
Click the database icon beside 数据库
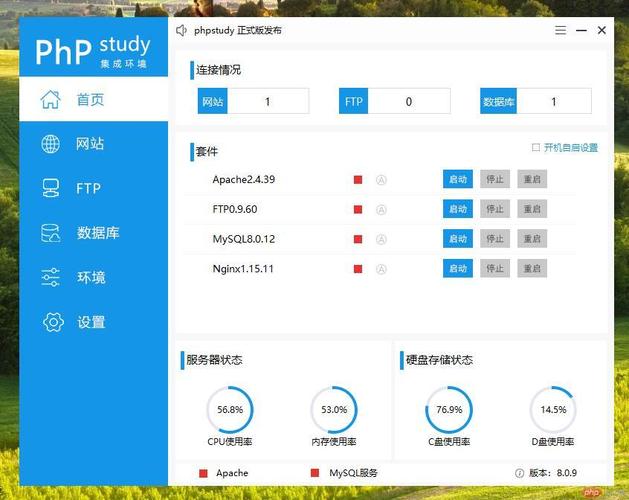pyautogui.click(x=51, y=233)
